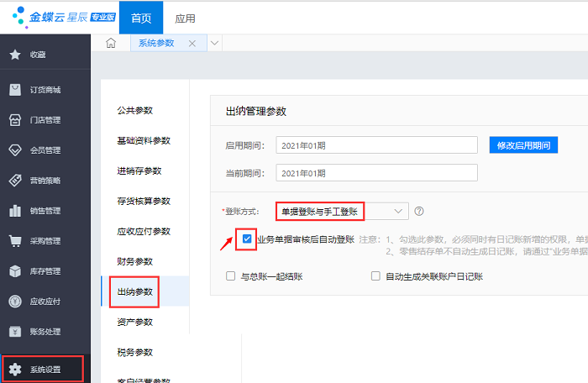Click the 收藏 sidebar label
588x383 pixels.
coord(38,55)
